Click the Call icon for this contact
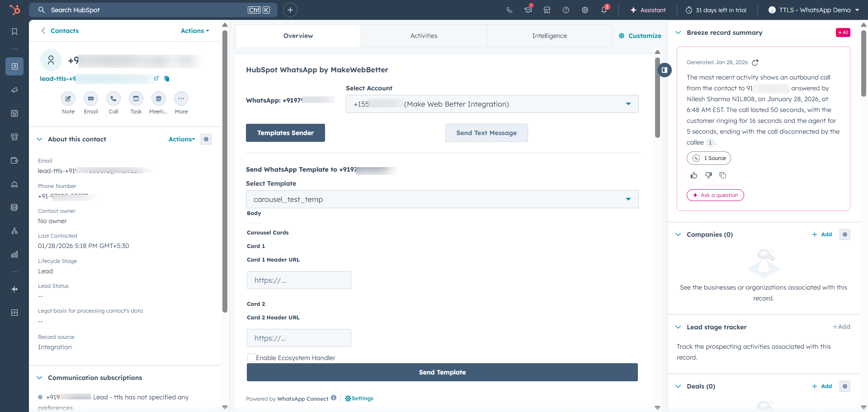868x412 pixels. tap(113, 98)
